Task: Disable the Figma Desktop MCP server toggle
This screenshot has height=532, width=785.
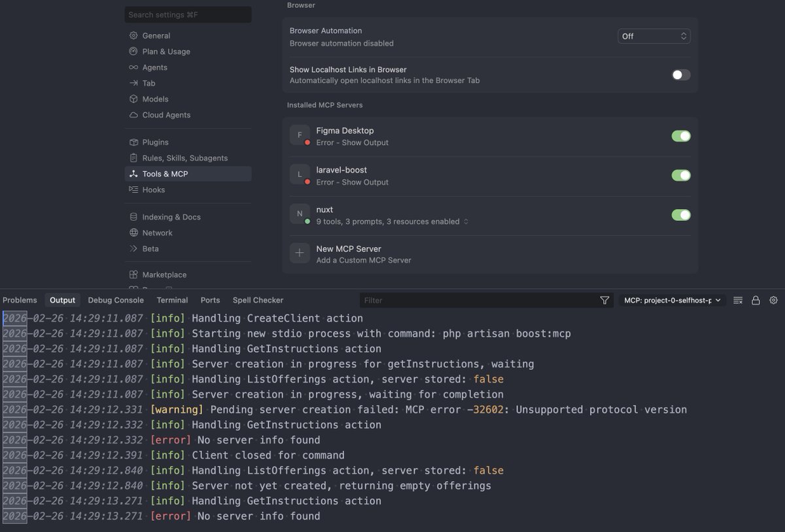Action: pyautogui.click(x=681, y=136)
